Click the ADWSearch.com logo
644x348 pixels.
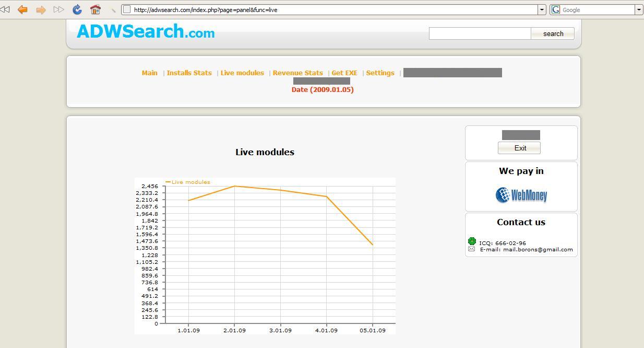click(146, 31)
